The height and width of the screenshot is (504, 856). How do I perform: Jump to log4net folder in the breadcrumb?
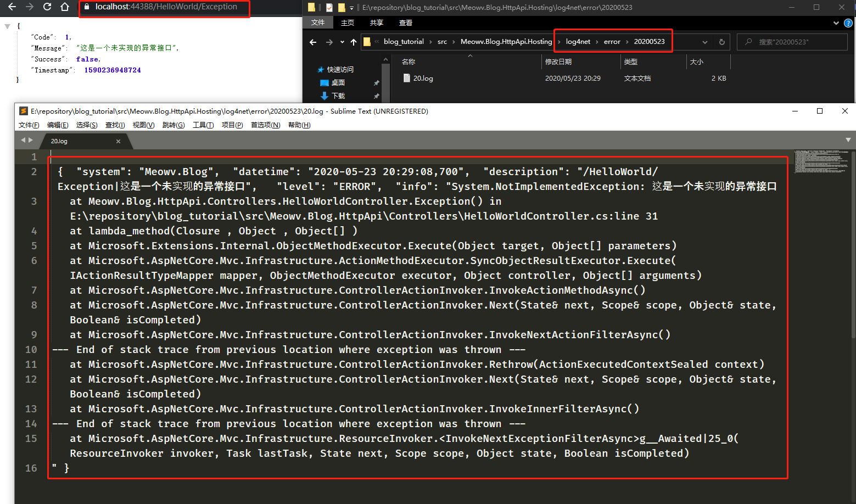click(x=578, y=42)
